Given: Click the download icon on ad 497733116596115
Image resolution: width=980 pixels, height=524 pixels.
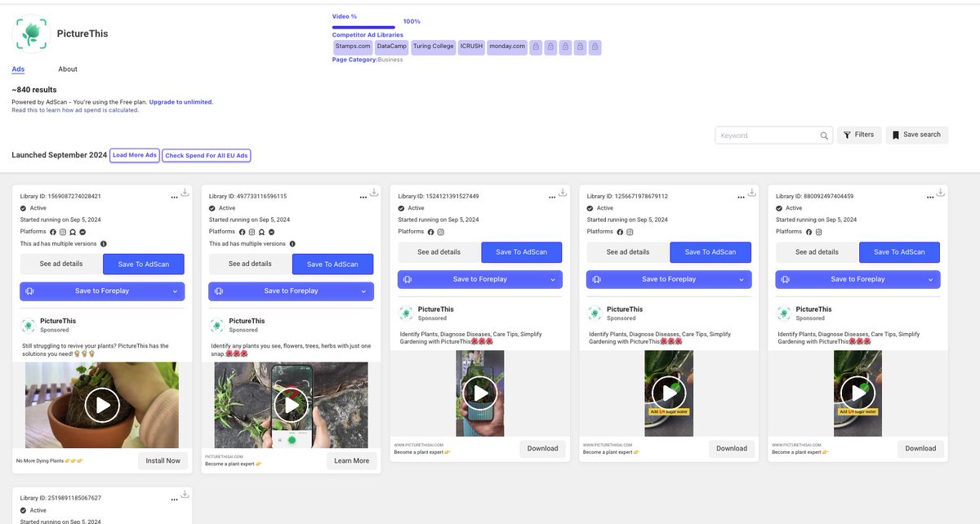Looking at the screenshot, I should tap(373, 193).
